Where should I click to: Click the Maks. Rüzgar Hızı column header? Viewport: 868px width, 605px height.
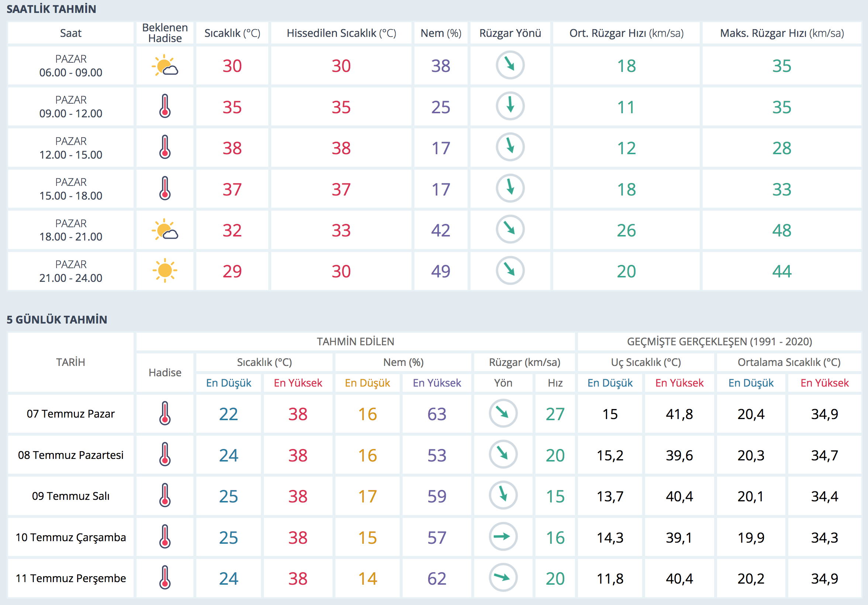[781, 33]
